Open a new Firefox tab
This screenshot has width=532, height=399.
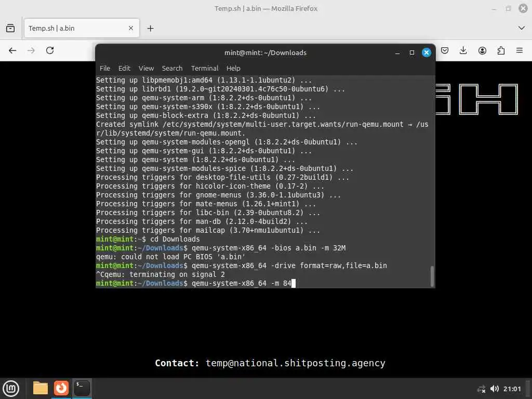150,29
